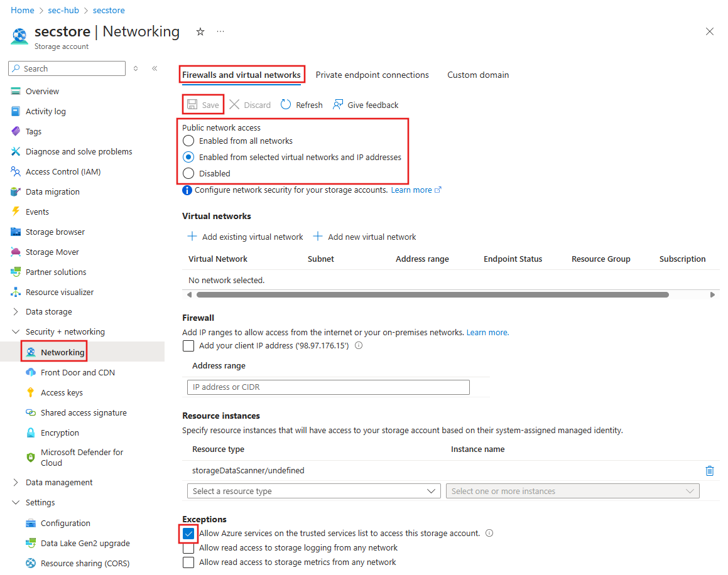Image resolution: width=728 pixels, height=575 pixels.
Task: Click the Resource visualizer icon
Action: point(16,292)
